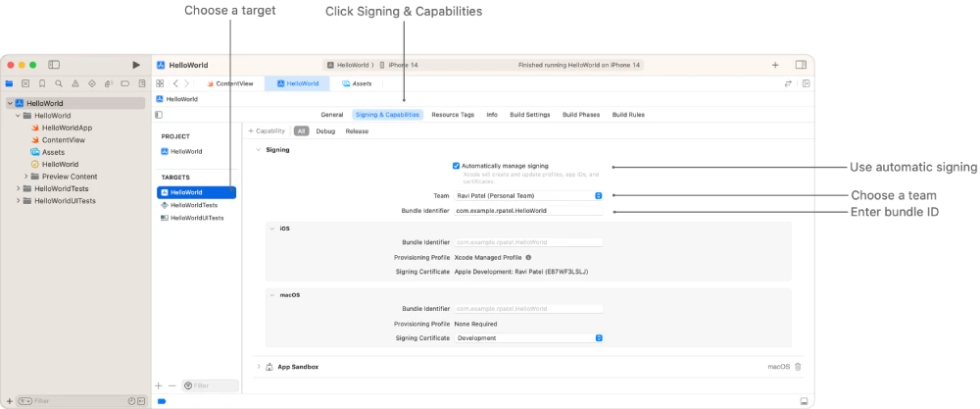
Task: Select the HelloWorldUITests target
Action: coord(196,218)
